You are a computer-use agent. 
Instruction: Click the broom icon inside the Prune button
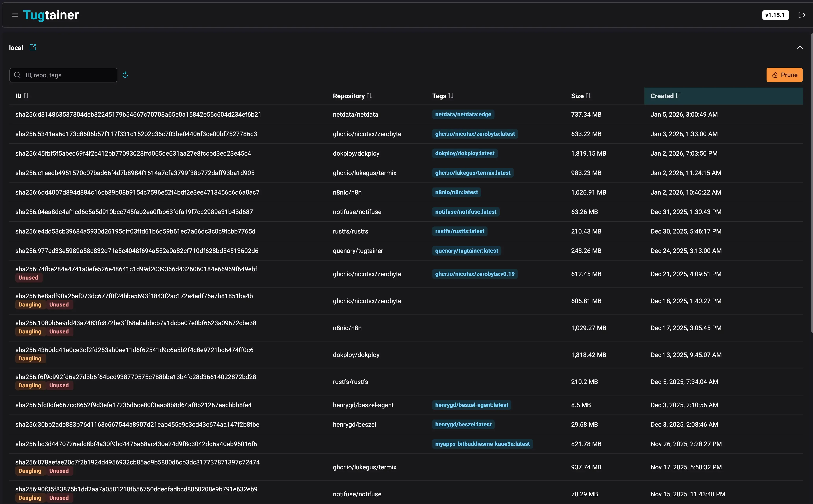(774, 75)
